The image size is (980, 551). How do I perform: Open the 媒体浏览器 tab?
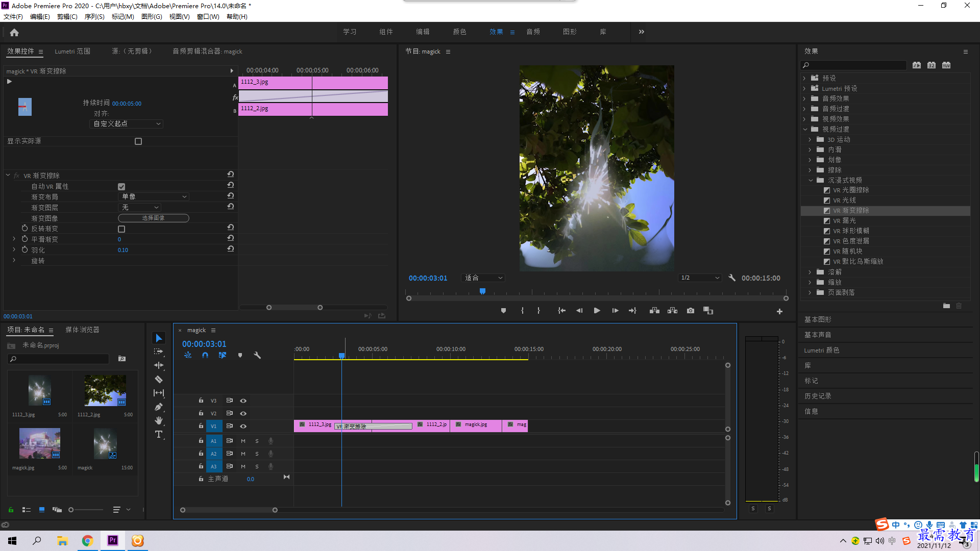pos(82,330)
